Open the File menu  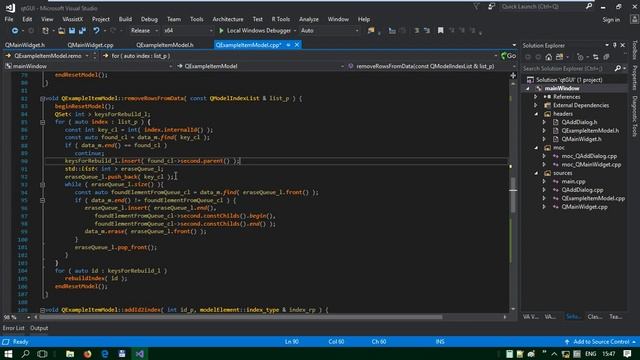point(9,19)
